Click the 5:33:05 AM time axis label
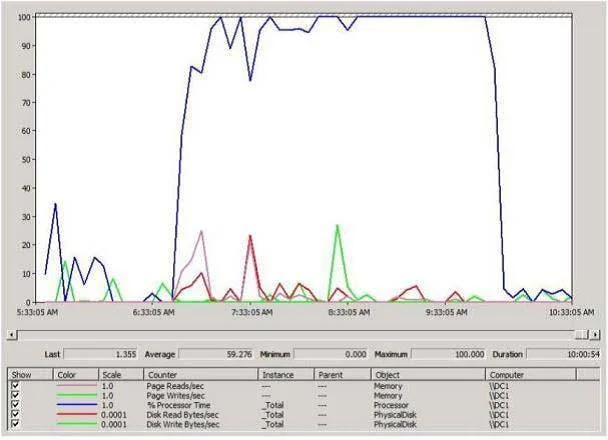 [x=37, y=312]
